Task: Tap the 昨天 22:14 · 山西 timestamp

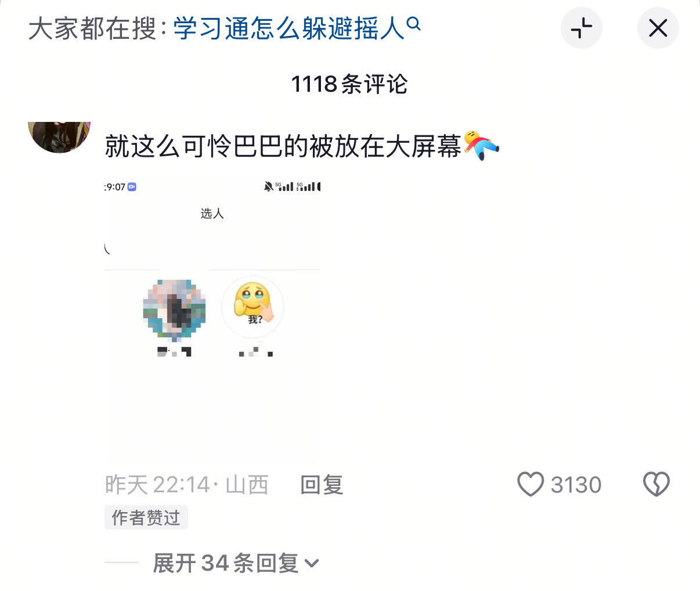Action: tap(187, 485)
